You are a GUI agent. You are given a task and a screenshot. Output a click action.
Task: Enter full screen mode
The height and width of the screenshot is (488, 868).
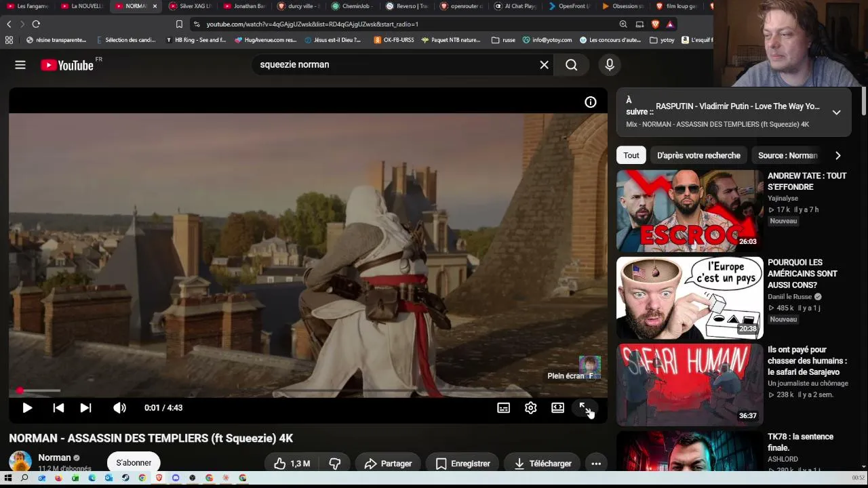(585, 408)
